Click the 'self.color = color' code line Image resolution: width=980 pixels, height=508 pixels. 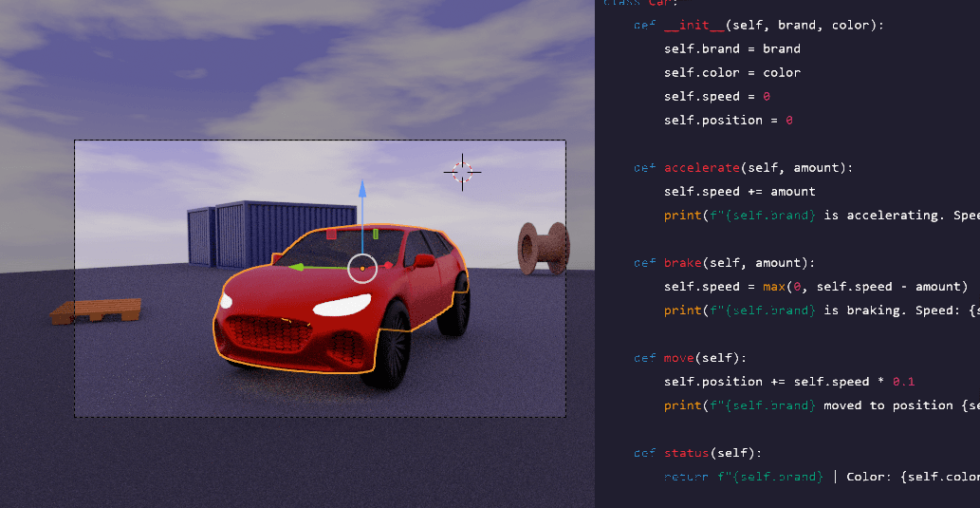point(731,72)
